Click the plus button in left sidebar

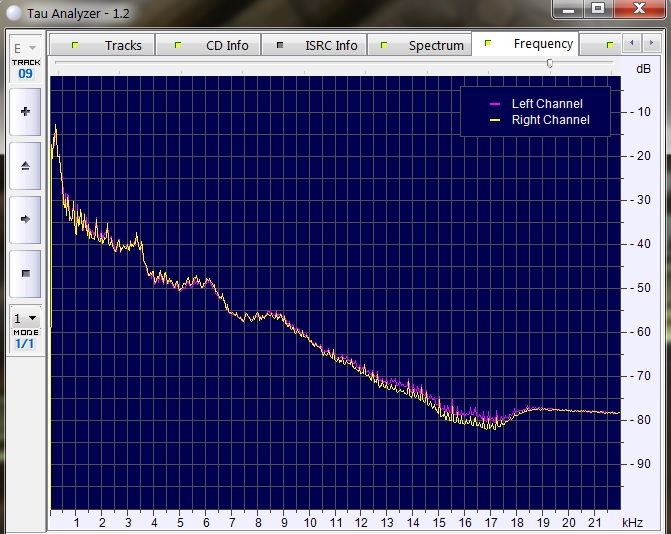pos(25,112)
